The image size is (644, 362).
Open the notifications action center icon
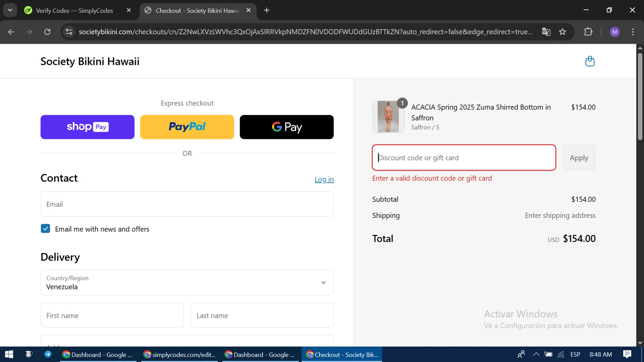point(627,354)
